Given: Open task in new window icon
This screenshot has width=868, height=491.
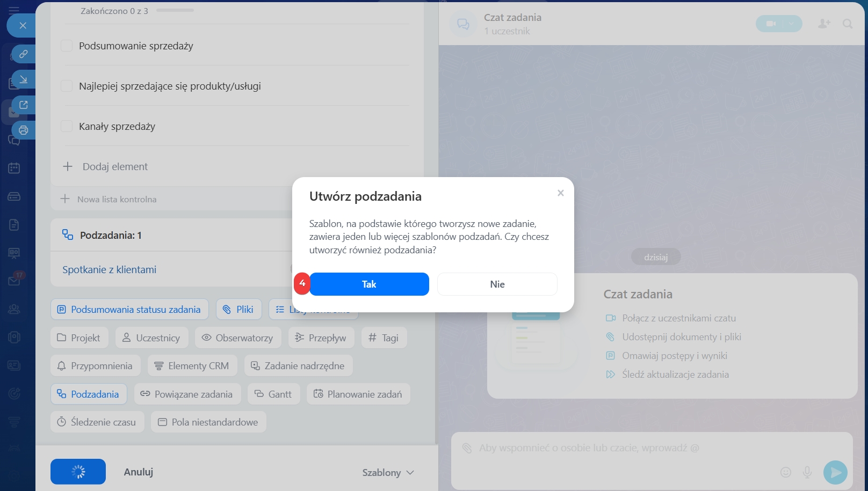Looking at the screenshot, I should (x=24, y=105).
